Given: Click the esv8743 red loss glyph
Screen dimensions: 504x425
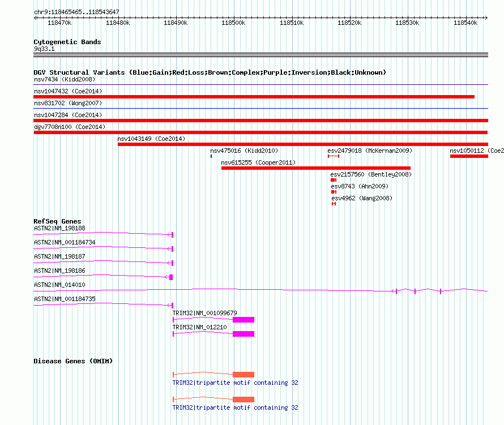Looking at the screenshot, I should click(334, 192).
